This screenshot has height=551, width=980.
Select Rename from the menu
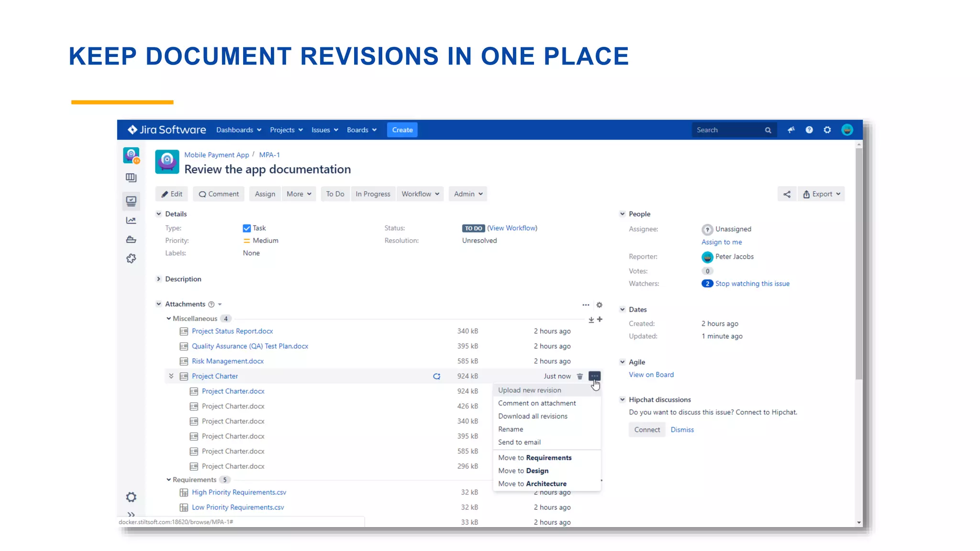(546, 429)
